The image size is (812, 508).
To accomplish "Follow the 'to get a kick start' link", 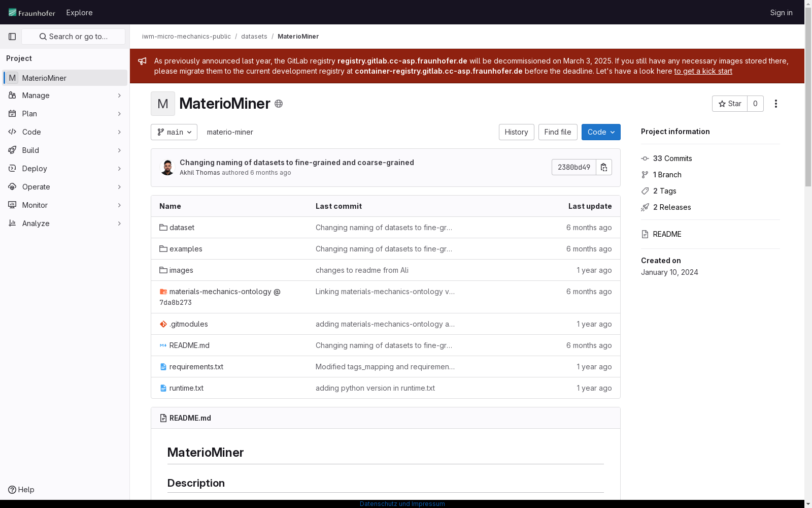I will click(703, 71).
